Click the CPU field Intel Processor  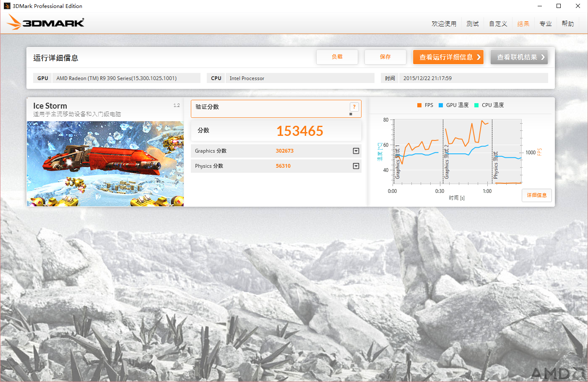(300, 78)
